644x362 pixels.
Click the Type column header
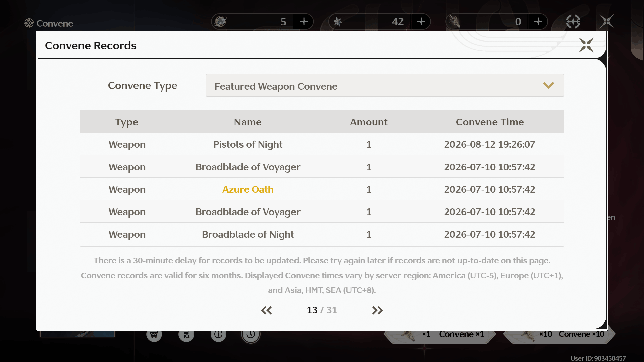[127, 122]
